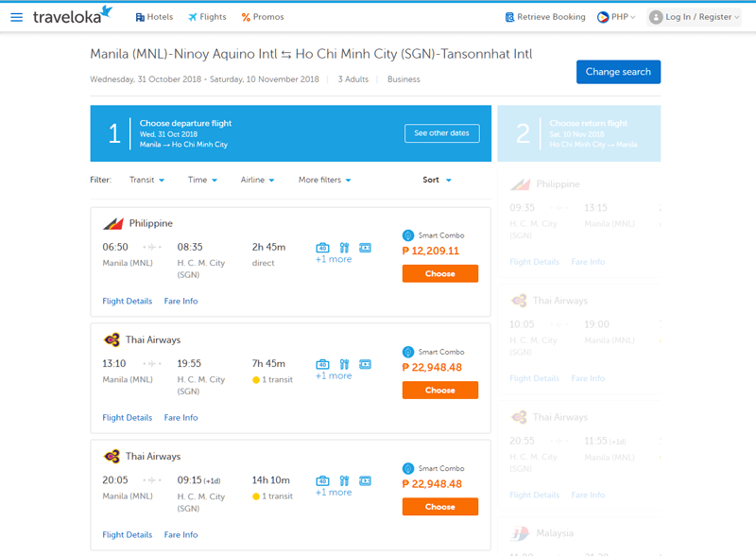This screenshot has height=556, width=756.
Task: Click '+1 more' facilities on 13:10 Thai flight
Action: 334,376
